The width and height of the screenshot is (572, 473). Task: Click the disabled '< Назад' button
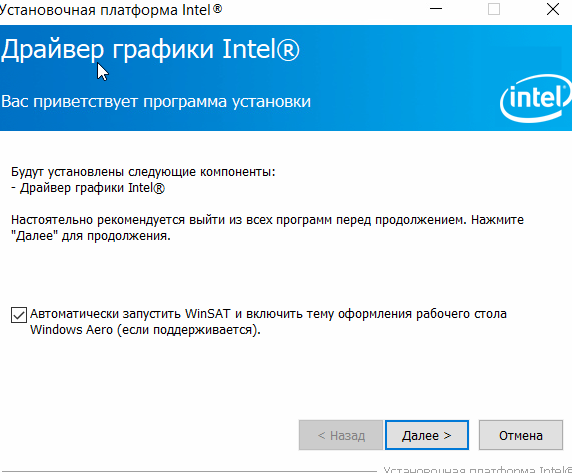(x=341, y=435)
